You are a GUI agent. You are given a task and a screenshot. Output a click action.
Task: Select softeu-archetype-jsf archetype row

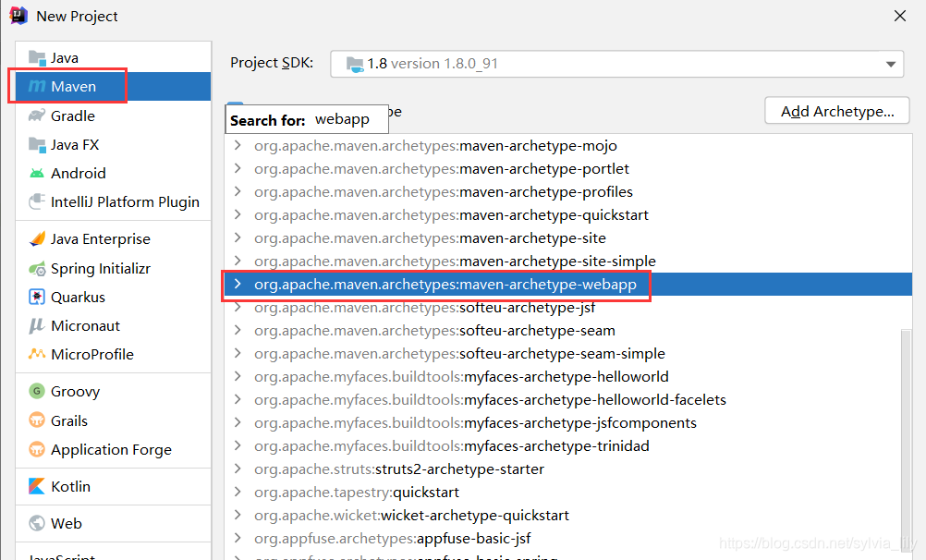tap(568, 307)
